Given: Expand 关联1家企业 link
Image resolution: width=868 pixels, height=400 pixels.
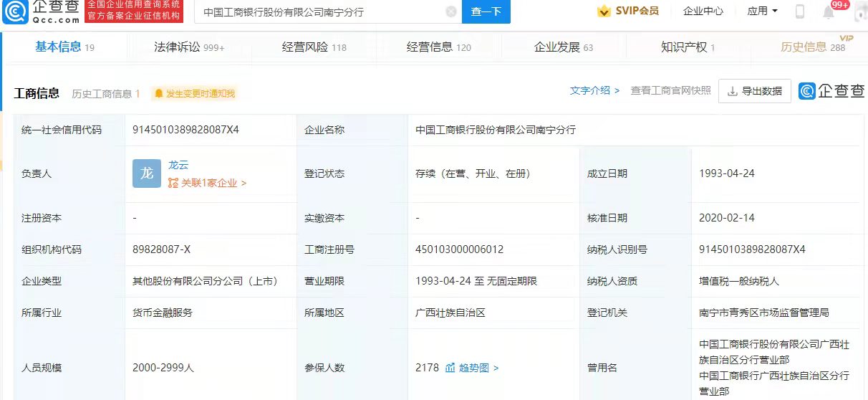Looking at the screenshot, I should point(208,183).
